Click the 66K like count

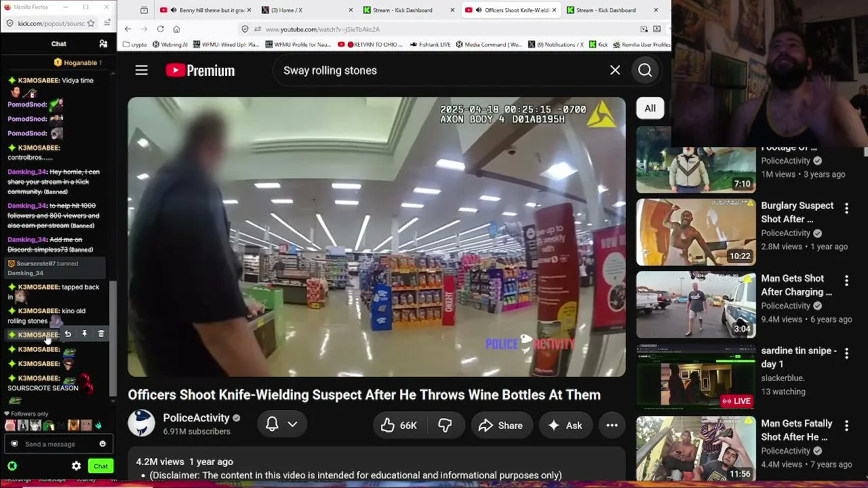(x=408, y=426)
